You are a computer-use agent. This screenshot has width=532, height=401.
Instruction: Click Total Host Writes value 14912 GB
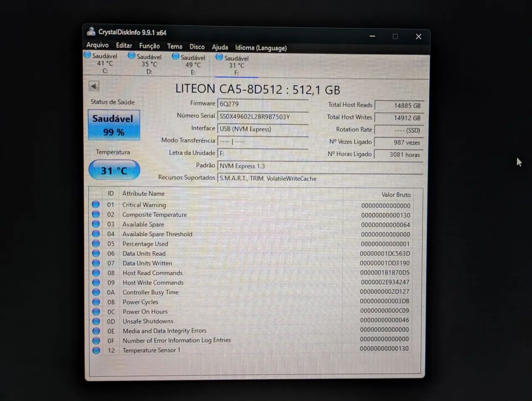pyautogui.click(x=399, y=118)
